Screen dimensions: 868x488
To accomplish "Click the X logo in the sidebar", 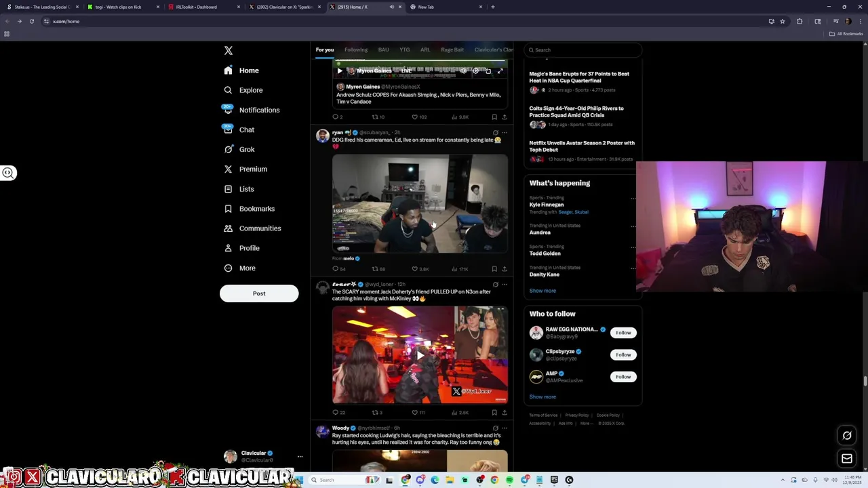I will click(x=229, y=51).
